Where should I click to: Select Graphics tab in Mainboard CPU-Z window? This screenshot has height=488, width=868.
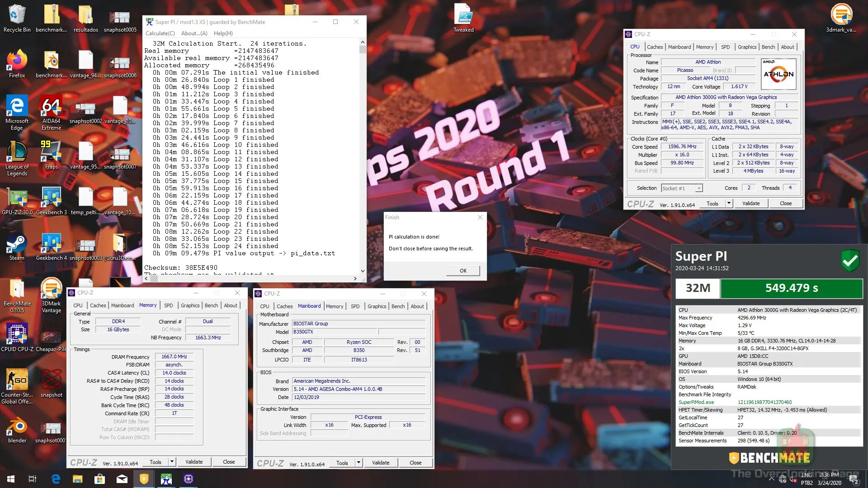(377, 306)
